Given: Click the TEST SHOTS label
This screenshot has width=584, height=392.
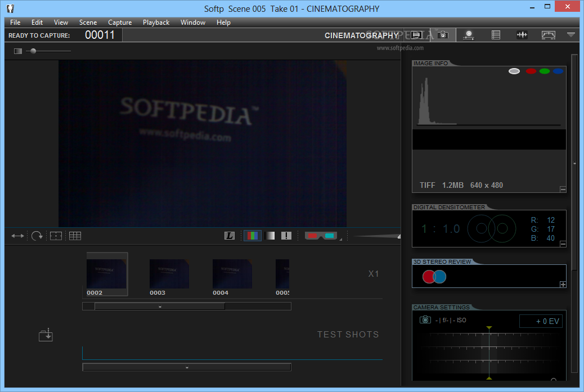Looking at the screenshot, I should [x=348, y=334].
